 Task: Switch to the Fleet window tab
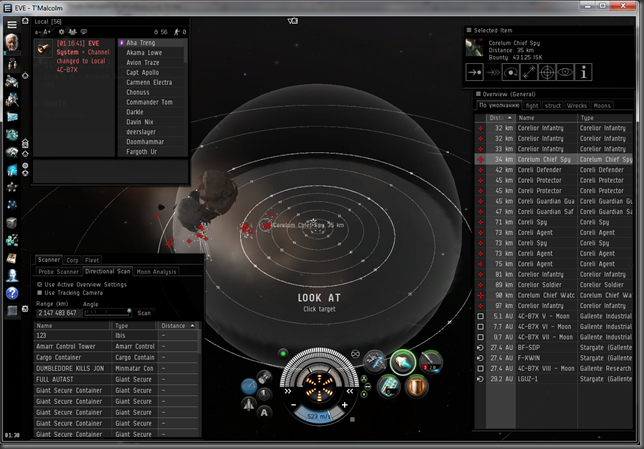pos(92,260)
